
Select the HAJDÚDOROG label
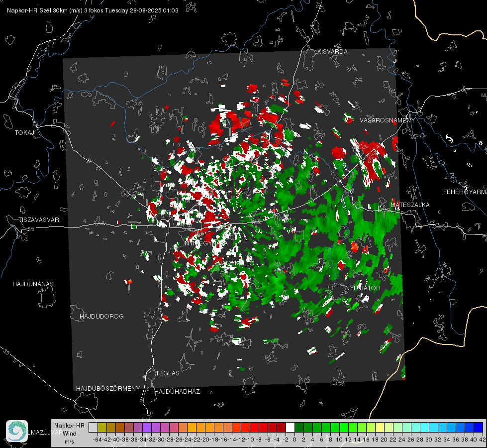pyautogui.click(x=101, y=316)
